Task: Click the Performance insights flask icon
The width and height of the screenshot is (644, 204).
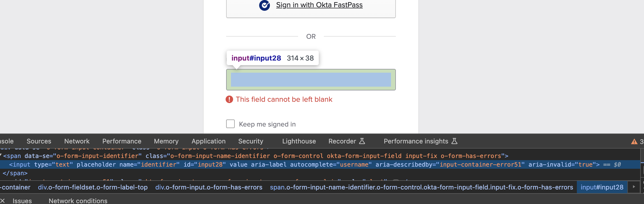Action: point(454,141)
